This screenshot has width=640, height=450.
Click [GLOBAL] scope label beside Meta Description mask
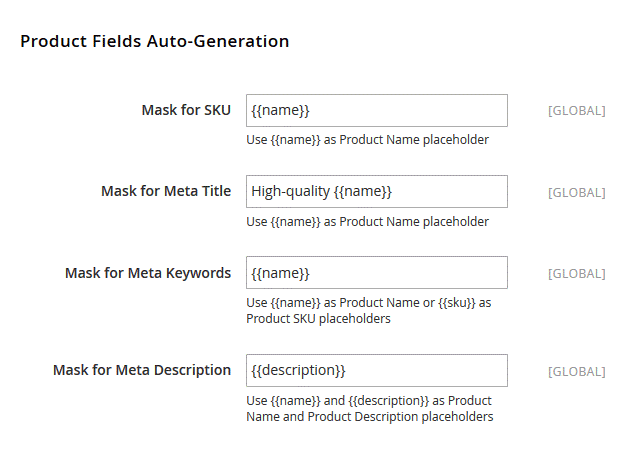(x=576, y=371)
